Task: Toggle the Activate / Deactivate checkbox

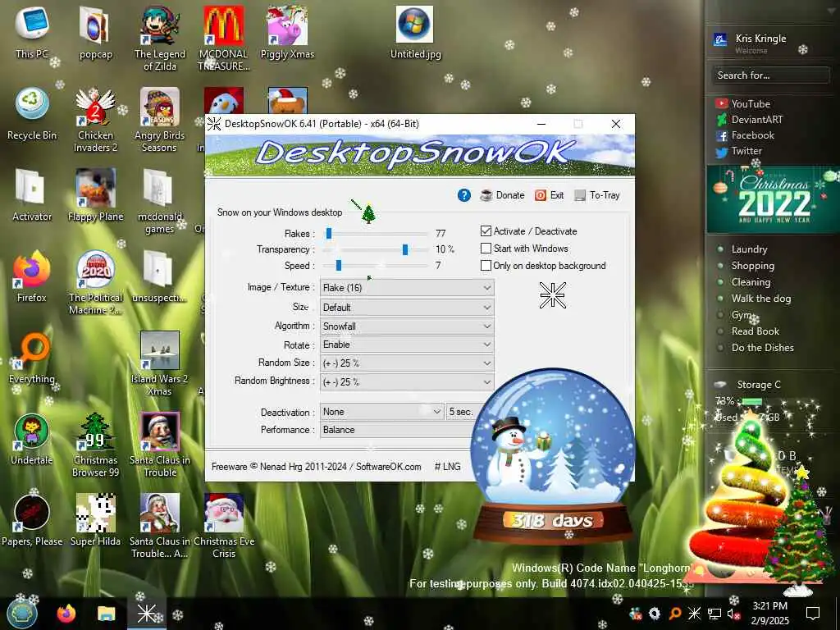Action: [486, 231]
